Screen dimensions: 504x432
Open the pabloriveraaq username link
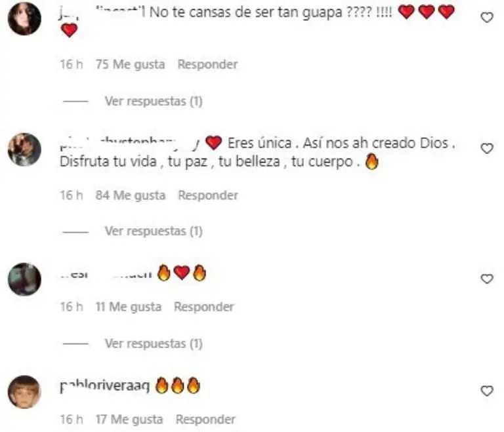(x=105, y=385)
